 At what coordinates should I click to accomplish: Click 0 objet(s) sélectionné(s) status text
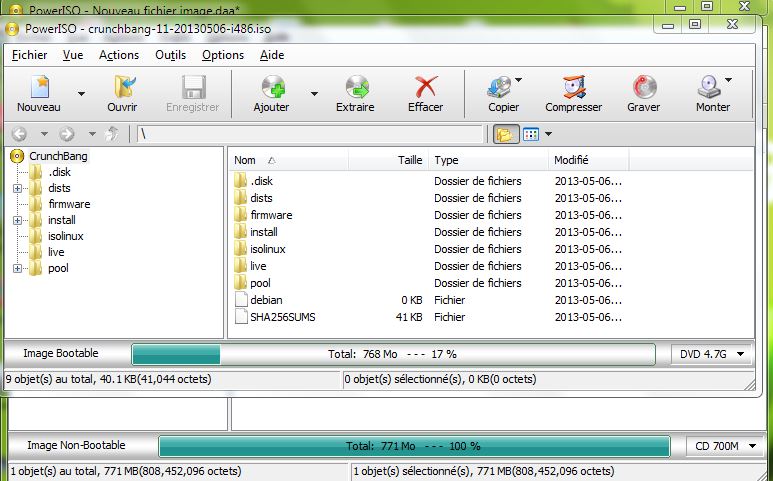point(440,379)
